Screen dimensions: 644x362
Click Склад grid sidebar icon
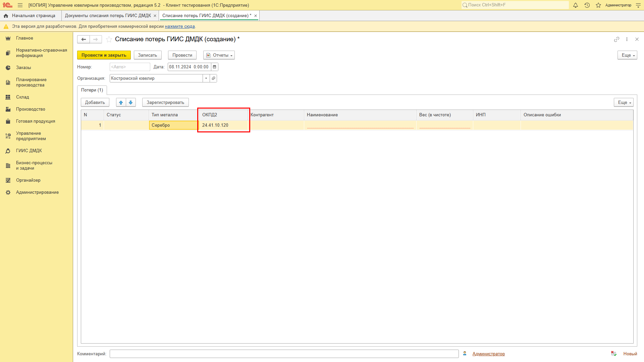pyautogui.click(x=8, y=97)
